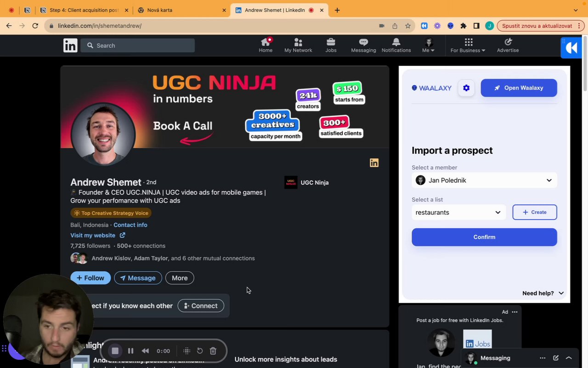588x368 pixels.
Task: Stop the screen recording
Action: 115,351
